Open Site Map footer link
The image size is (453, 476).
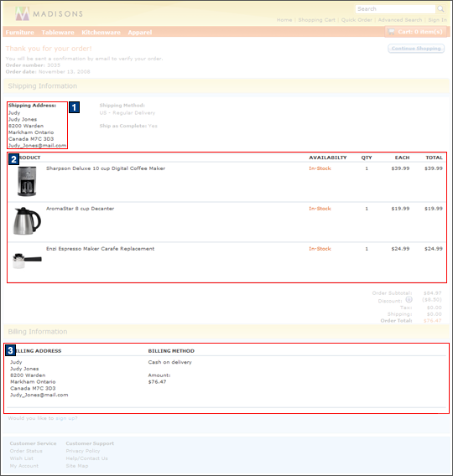pos(77,466)
